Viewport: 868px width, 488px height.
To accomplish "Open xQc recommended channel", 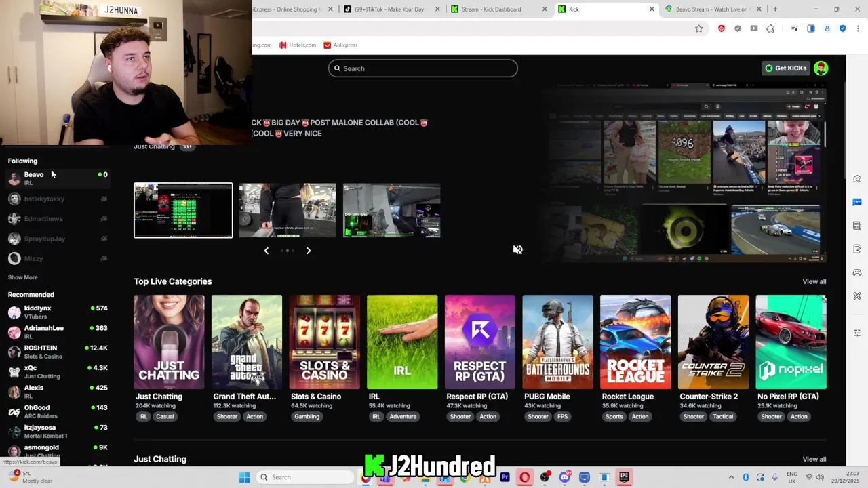I will [x=57, y=371].
